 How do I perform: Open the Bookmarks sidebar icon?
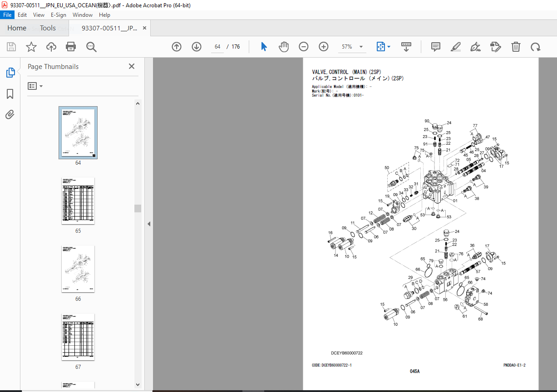[10, 94]
